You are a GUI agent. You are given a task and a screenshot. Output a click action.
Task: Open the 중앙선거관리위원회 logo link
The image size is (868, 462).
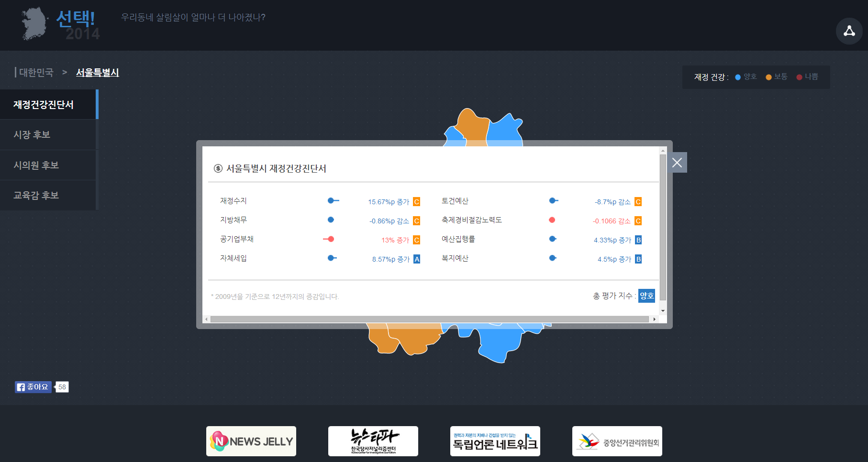617,441
